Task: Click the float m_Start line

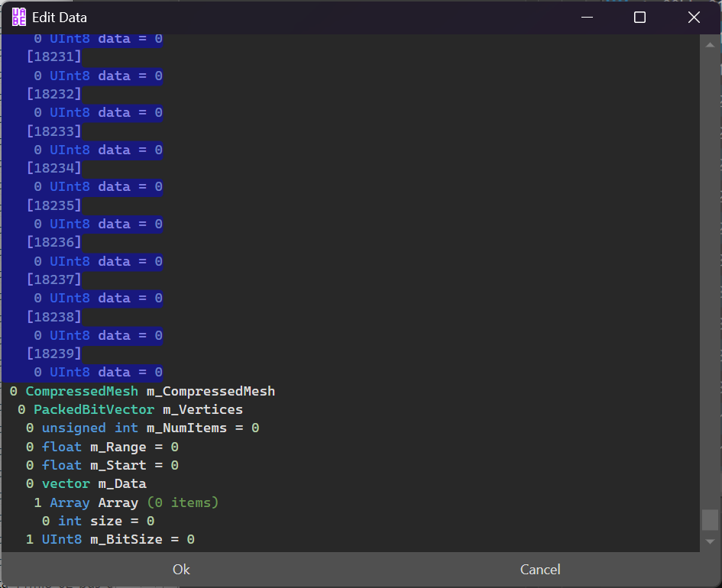Action: 102,465
